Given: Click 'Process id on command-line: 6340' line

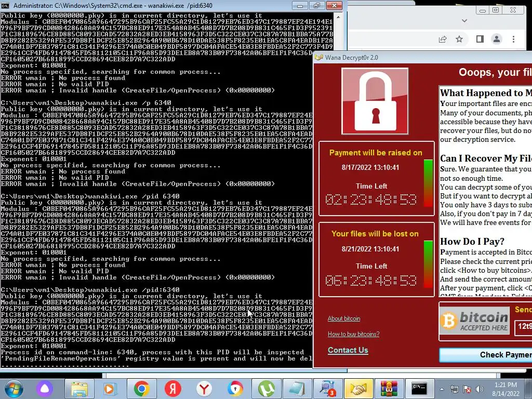Looking at the screenshot, I should tap(152, 352).
